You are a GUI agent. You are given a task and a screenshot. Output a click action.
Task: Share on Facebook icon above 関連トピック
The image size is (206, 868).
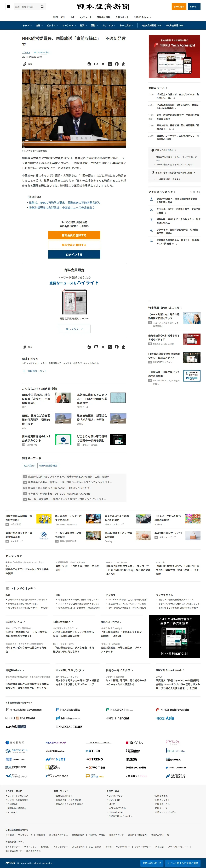point(117,347)
